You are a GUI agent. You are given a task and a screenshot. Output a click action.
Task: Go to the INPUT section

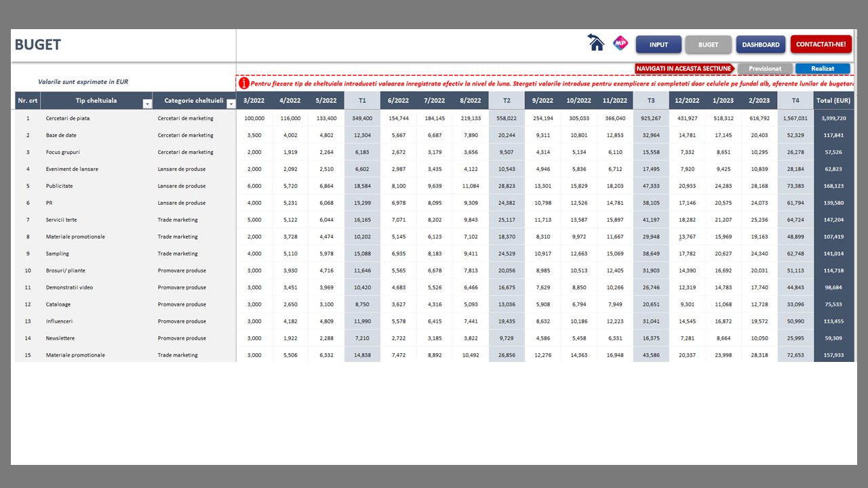pyautogui.click(x=658, y=45)
